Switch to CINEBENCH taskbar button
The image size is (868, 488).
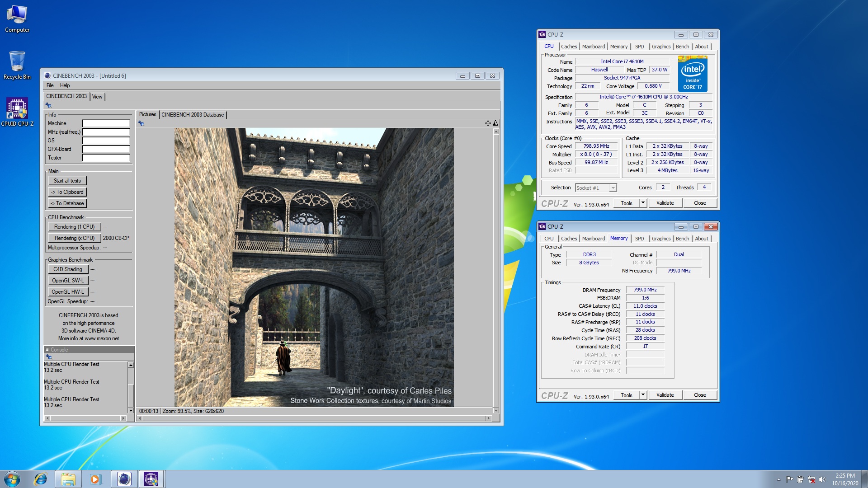click(x=124, y=479)
